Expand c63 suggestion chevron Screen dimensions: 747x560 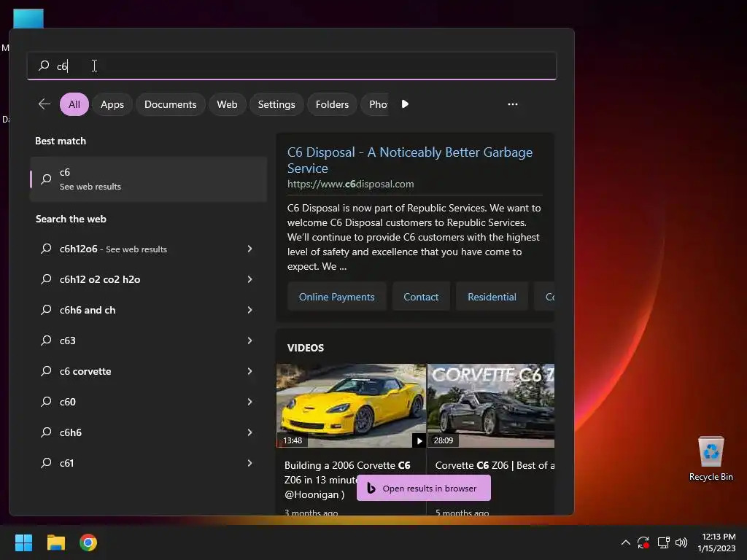(249, 341)
